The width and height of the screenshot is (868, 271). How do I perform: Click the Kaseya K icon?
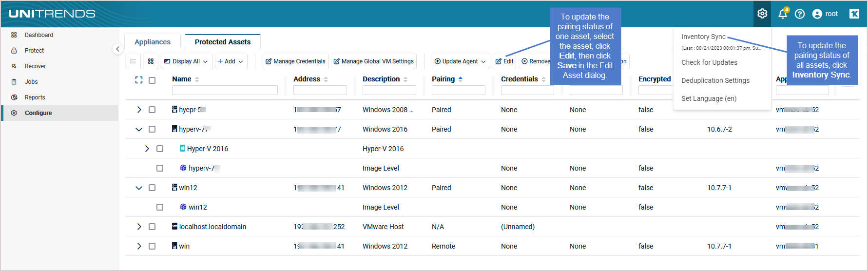(854, 14)
